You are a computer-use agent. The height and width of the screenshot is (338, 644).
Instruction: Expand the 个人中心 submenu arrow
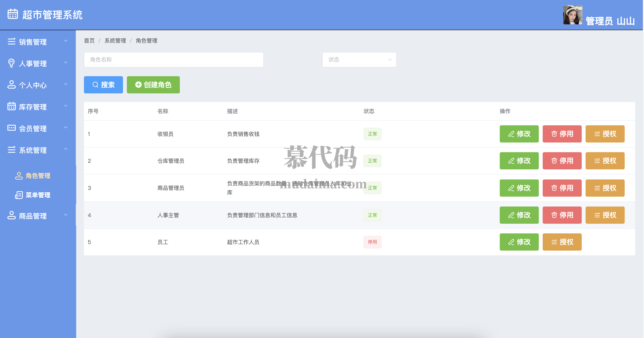[66, 84]
